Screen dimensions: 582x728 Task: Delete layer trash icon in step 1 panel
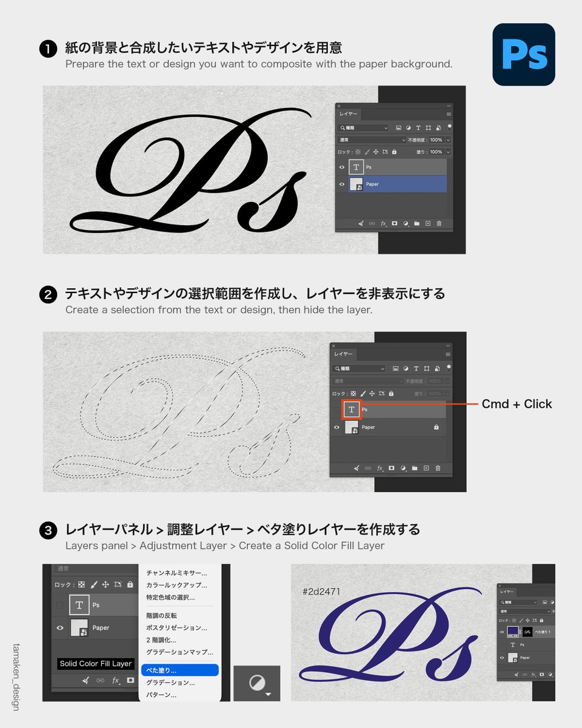coord(439,223)
